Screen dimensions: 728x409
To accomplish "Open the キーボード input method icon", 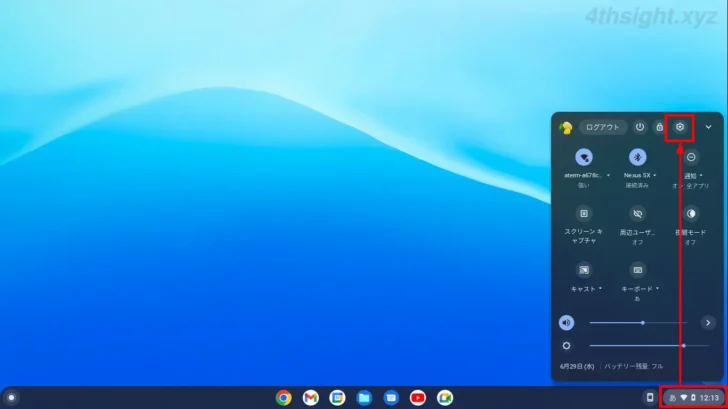I will [637, 270].
